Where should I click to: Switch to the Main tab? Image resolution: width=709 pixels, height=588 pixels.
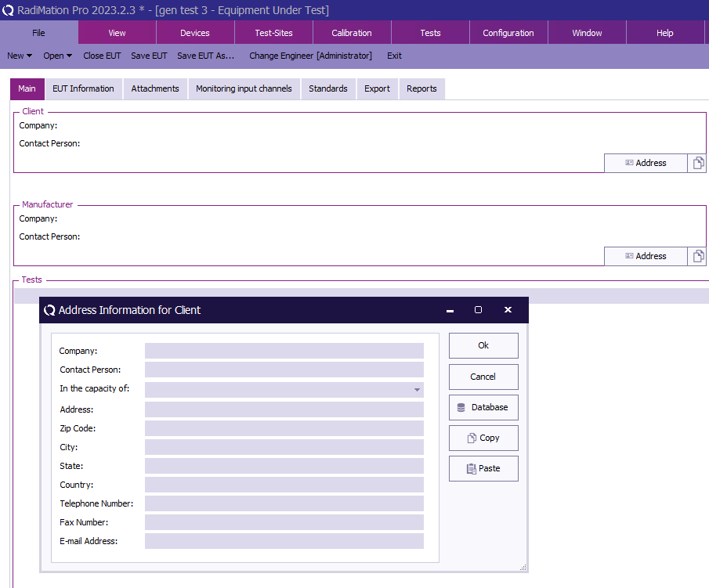coord(27,88)
